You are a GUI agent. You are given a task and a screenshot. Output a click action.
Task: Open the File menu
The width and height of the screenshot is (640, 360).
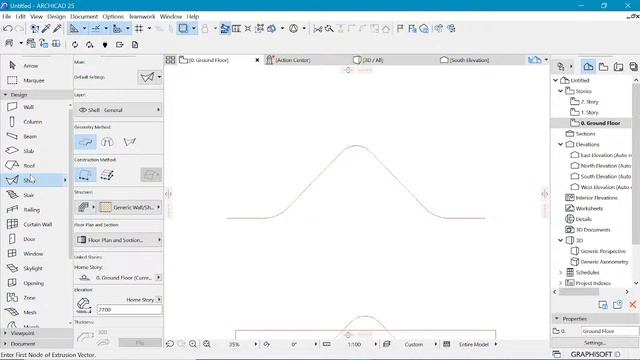[7, 16]
